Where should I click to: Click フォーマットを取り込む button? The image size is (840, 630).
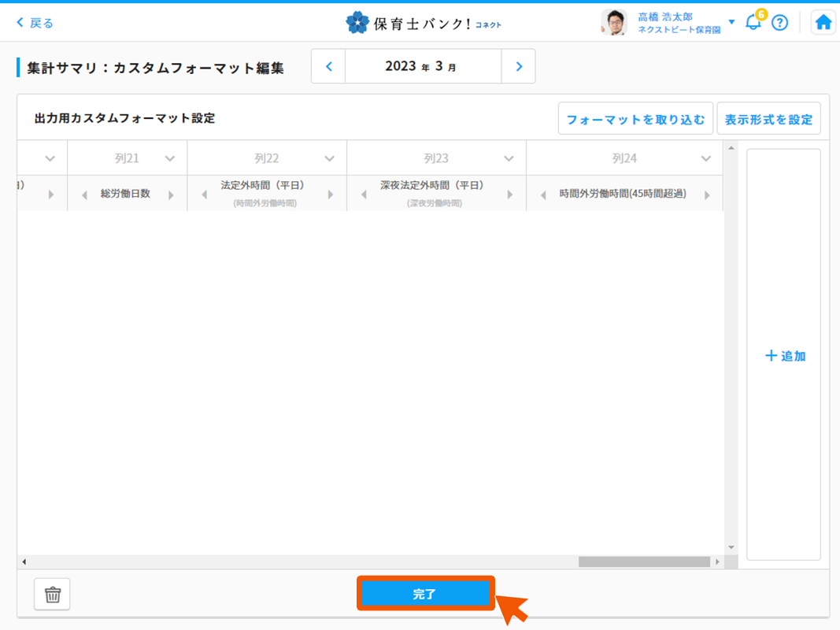coord(635,120)
